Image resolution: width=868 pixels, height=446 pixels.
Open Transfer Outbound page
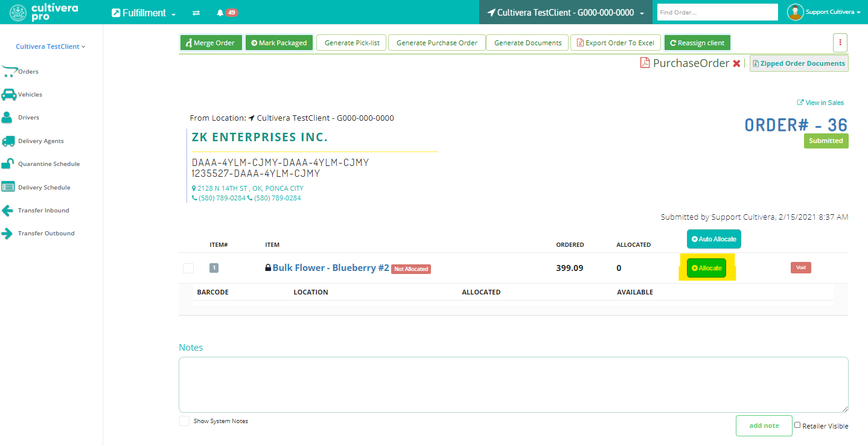pos(46,233)
